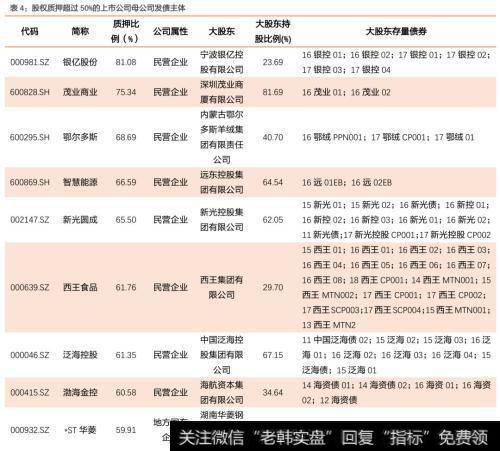Click the 代码 column header

(x=30, y=31)
